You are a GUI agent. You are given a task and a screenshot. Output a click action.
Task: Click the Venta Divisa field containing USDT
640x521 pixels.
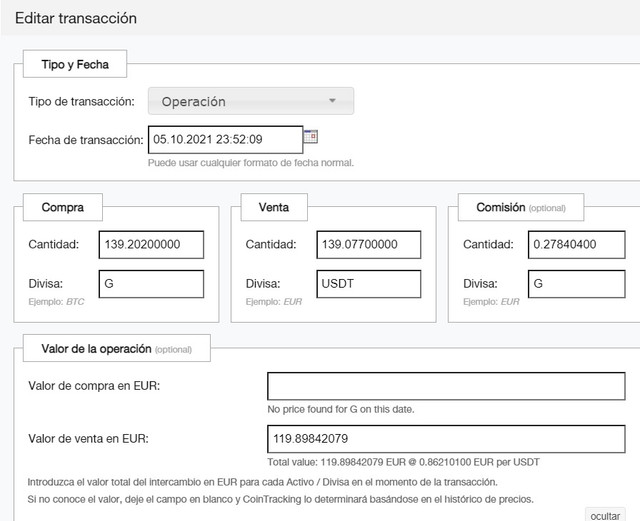click(369, 284)
